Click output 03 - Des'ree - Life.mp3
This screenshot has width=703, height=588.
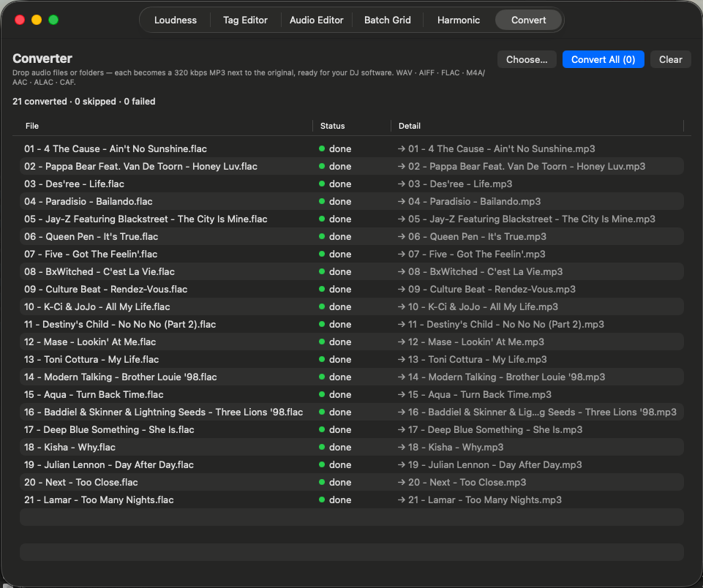454,184
